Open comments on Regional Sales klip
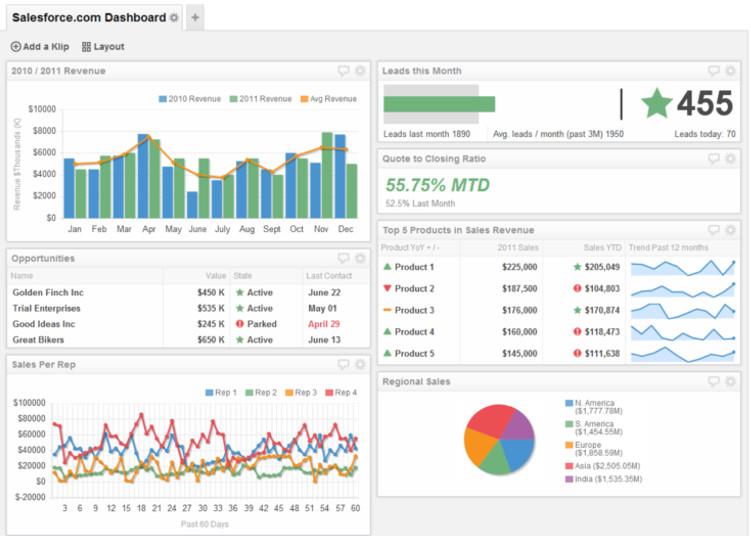The width and height of the screenshot is (751, 536). [714, 381]
